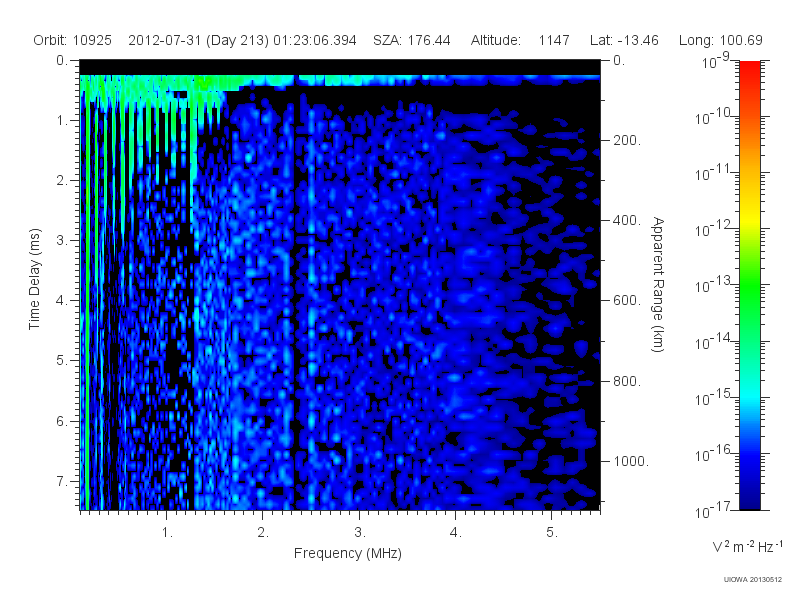The width and height of the screenshot is (800, 600).
Task: Click the 'Time Delay (ms)' axis label
Action: (x=34, y=279)
